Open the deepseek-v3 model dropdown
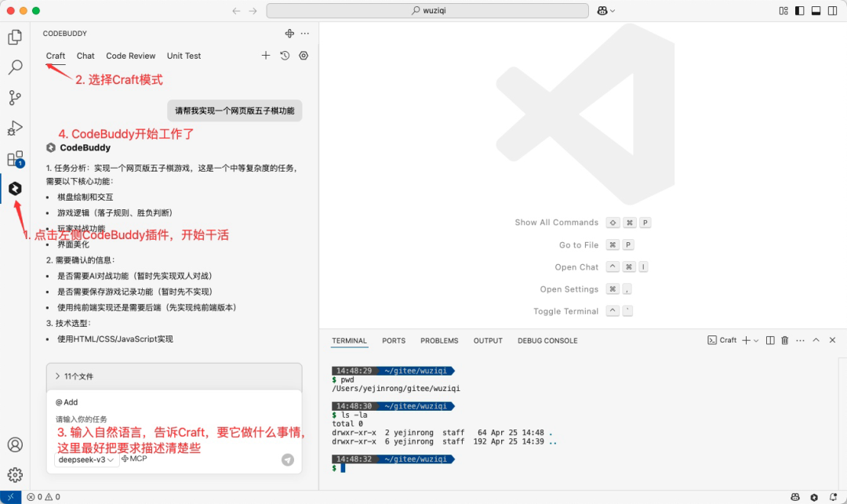Screen dimensions: 847x504 pos(86,460)
